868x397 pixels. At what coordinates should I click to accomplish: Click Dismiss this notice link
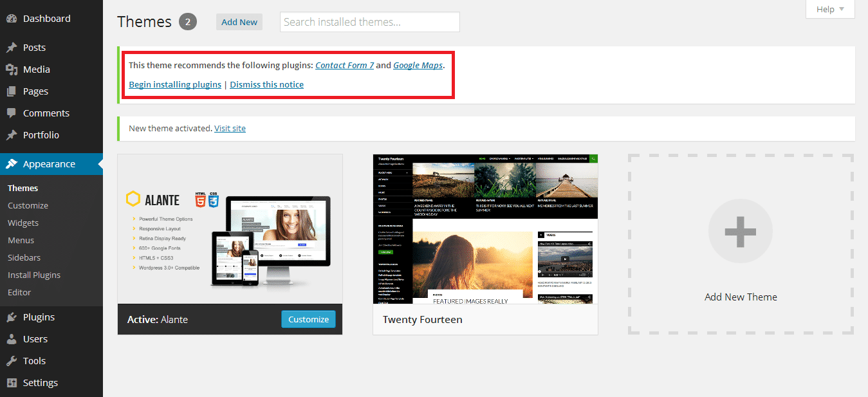(267, 84)
